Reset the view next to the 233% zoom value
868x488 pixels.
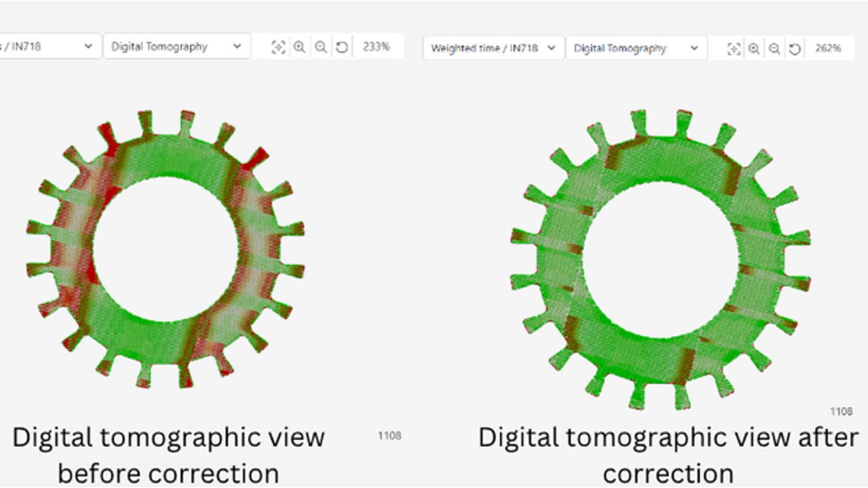pyautogui.click(x=342, y=47)
